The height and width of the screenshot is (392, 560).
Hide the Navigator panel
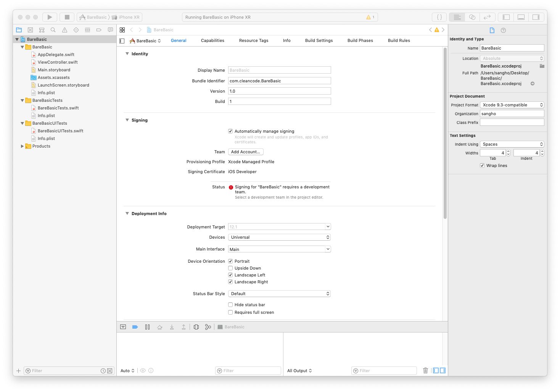pyautogui.click(x=506, y=17)
